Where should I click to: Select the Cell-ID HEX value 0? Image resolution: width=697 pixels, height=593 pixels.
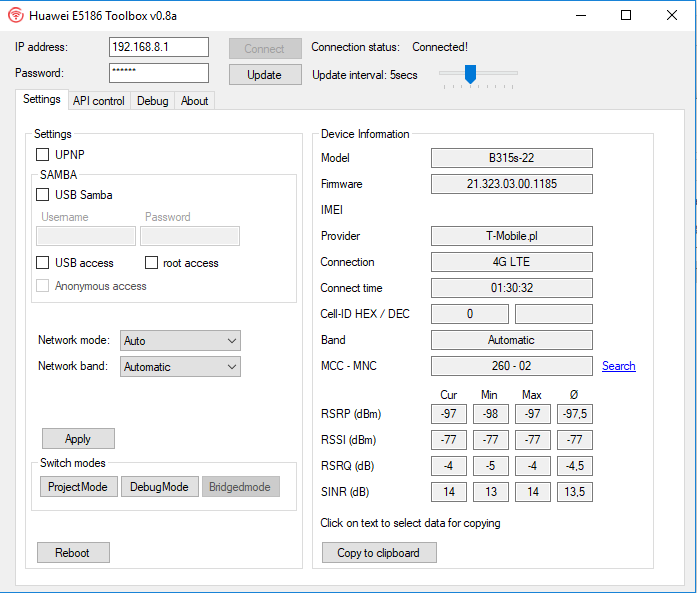tap(470, 314)
